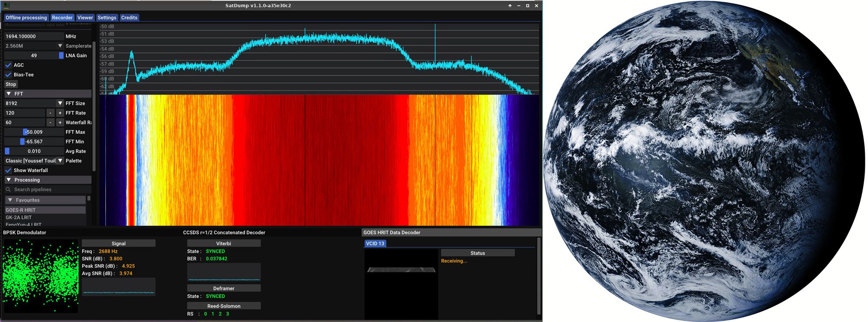Click the SatDump app icon in title bar
Screen dimensions: 868x322
coord(7,6)
